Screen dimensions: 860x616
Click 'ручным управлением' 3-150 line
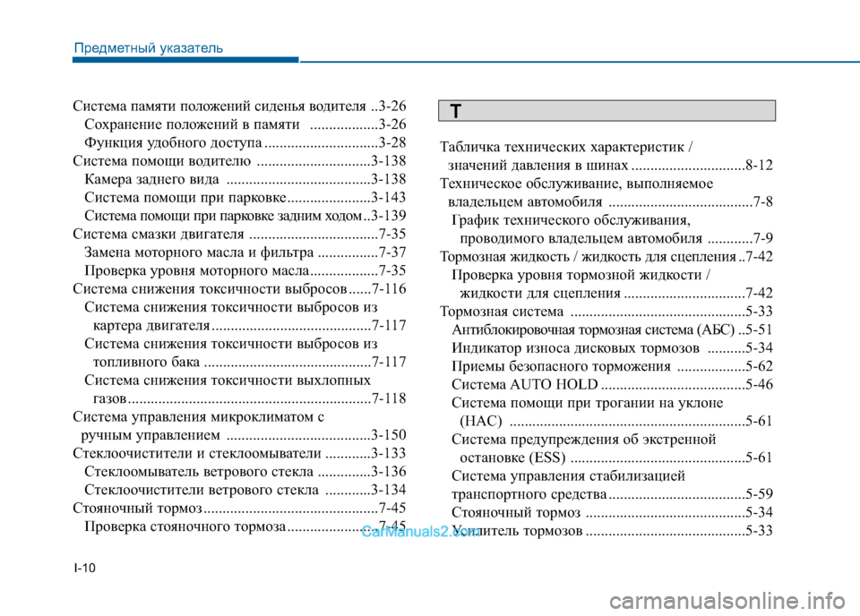244,435
